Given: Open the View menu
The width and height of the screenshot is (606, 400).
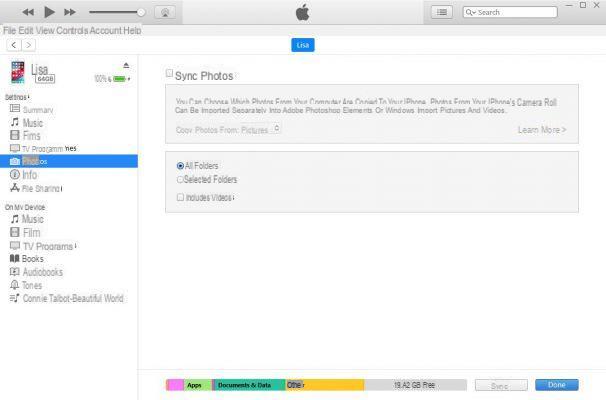Looking at the screenshot, I should pyautogui.click(x=45, y=31).
